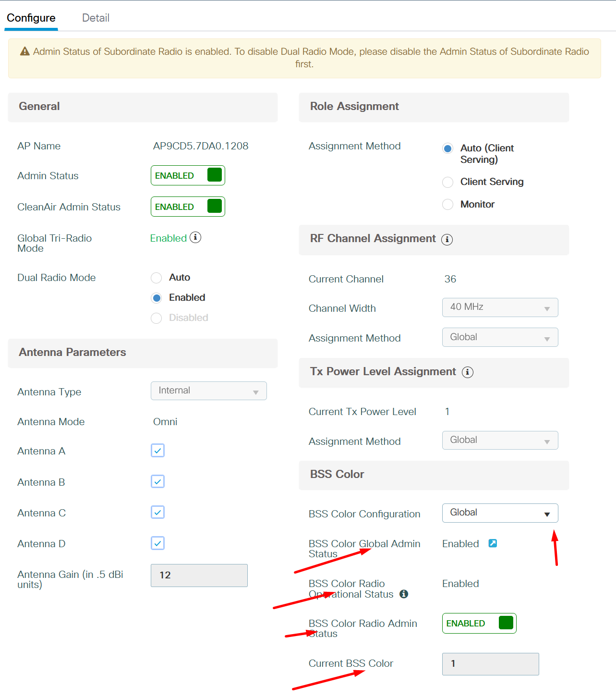The height and width of the screenshot is (698, 616).
Task: Turn off CleanAir Admin Status
Action: 188,206
